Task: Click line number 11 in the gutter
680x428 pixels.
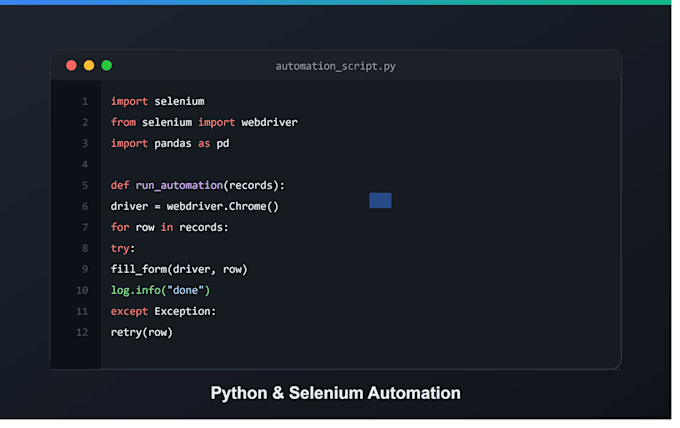Action: (82, 311)
